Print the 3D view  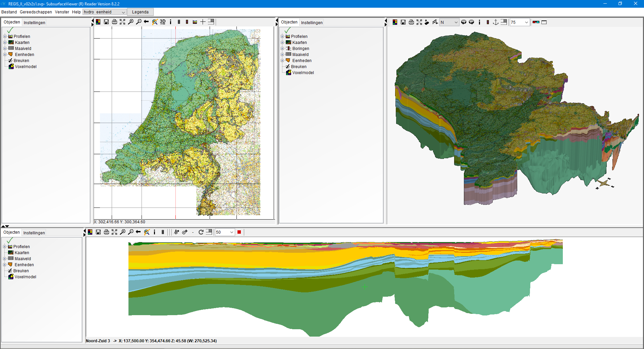(x=411, y=22)
